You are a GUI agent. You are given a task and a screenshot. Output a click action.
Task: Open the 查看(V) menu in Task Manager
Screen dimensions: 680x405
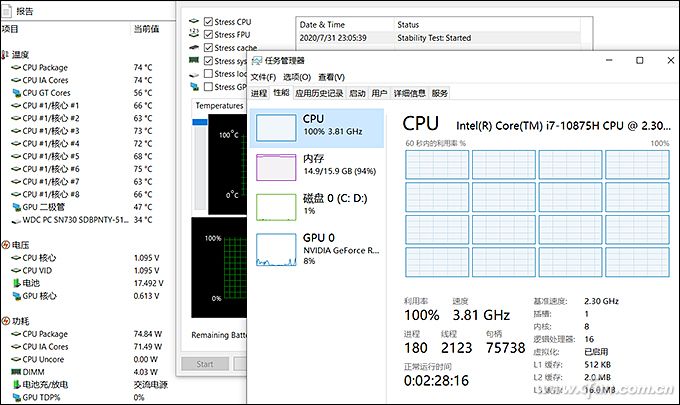[331, 77]
